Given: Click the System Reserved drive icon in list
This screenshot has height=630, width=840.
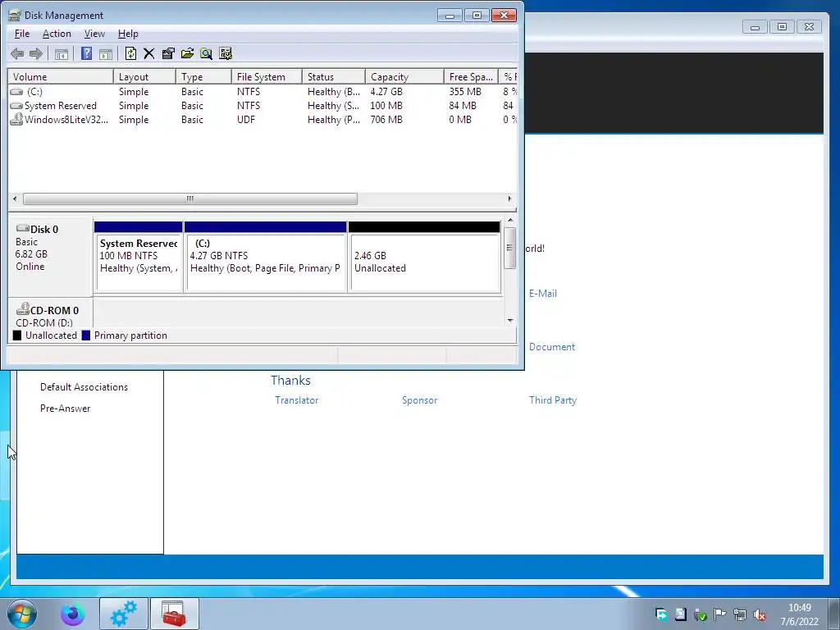Looking at the screenshot, I should [x=16, y=106].
